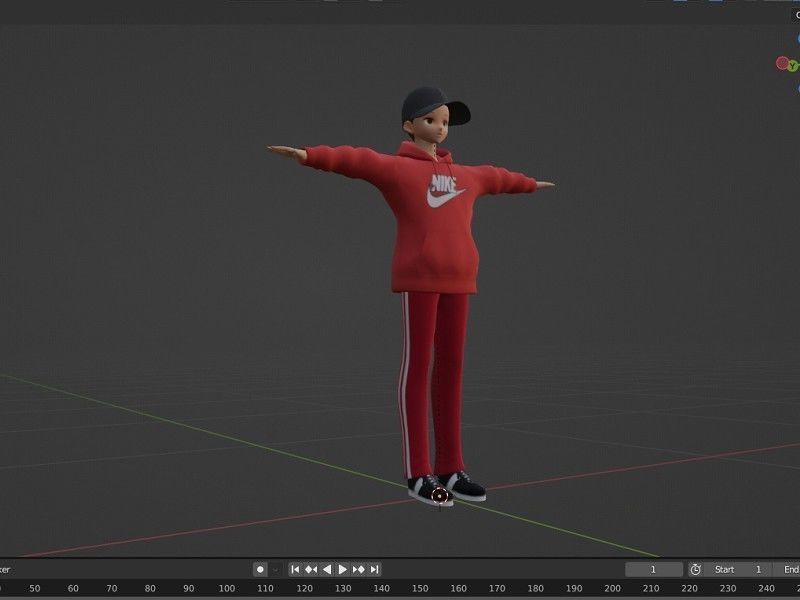Play the animation in reverse
Viewport: 800px width, 600px height.
[x=327, y=569]
